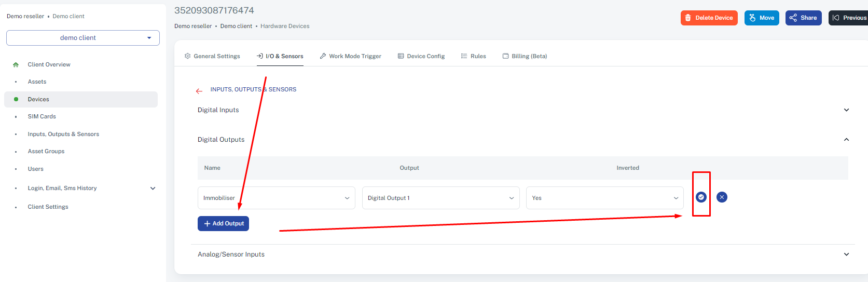Open SIM Cards in the sidebar
Screen dimensions: 868x282
click(x=42, y=117)
